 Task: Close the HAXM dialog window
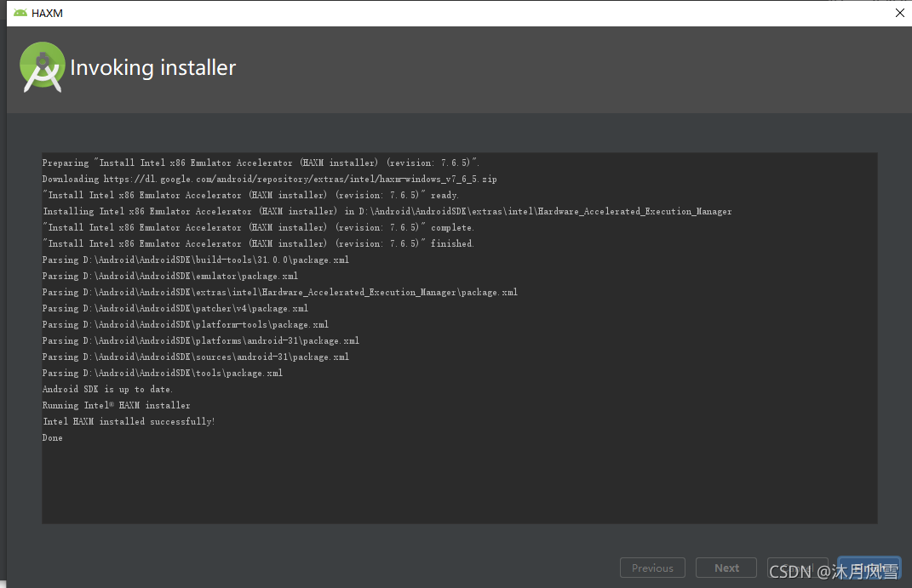pyautogui.click(x=900, y=13)
